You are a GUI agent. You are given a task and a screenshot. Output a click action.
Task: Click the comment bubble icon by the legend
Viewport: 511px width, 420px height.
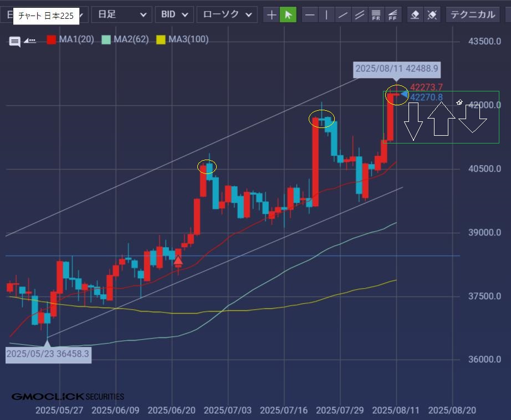click(x=14, y=42)
